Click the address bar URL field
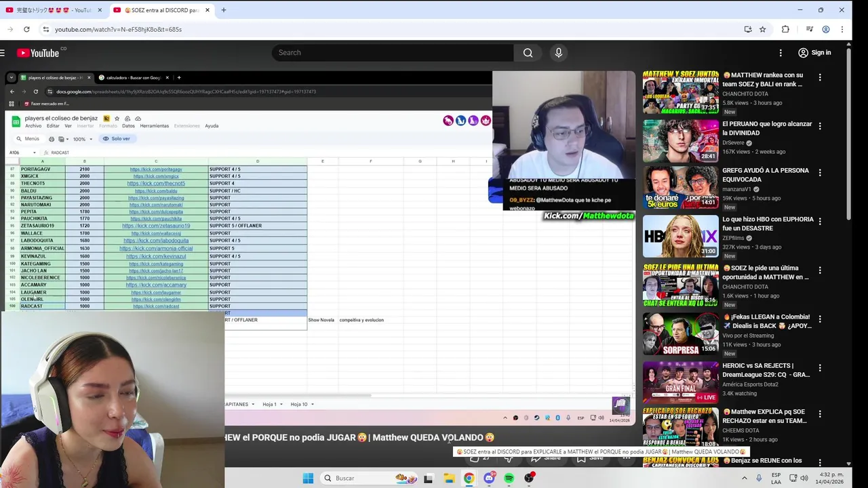Image resolution: width=868 pixels, height=488 pixels. tap(393, 29)
